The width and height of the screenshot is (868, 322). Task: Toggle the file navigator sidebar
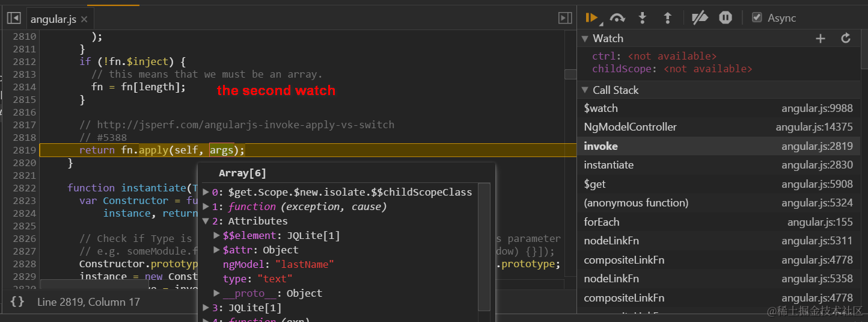coord(13,18)
